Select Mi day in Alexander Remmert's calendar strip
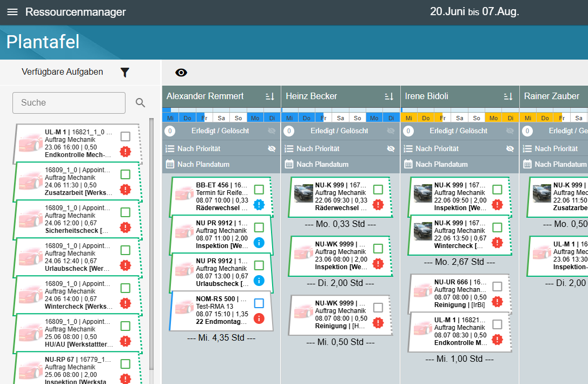 (x=170, y=118)
